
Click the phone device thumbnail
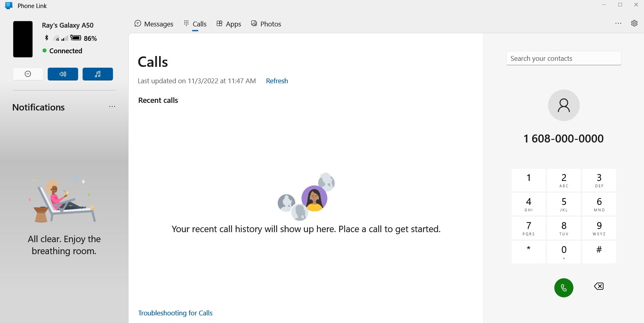(23, 39)
